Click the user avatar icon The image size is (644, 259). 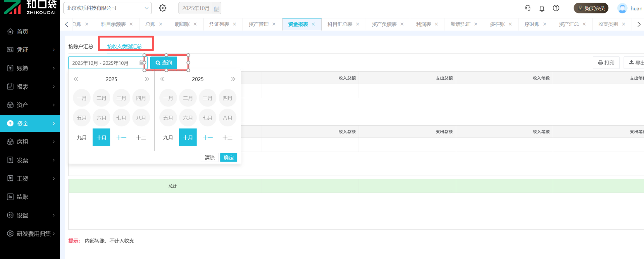point(622,8)
